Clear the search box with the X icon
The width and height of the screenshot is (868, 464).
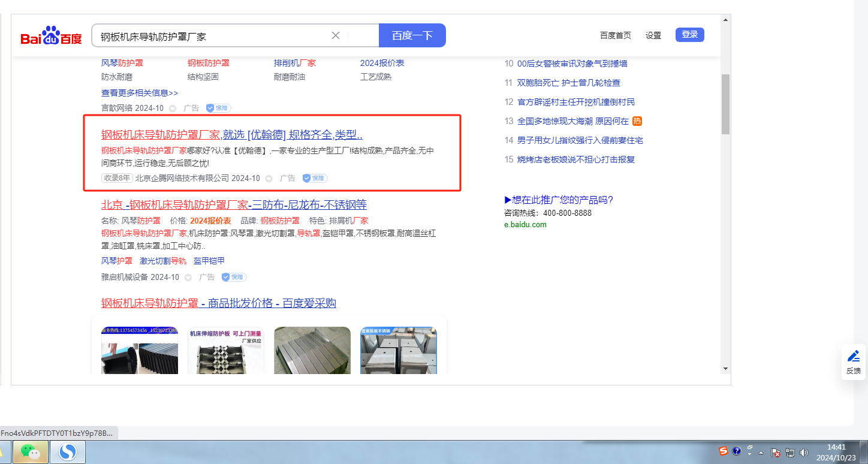coord(336,35)
